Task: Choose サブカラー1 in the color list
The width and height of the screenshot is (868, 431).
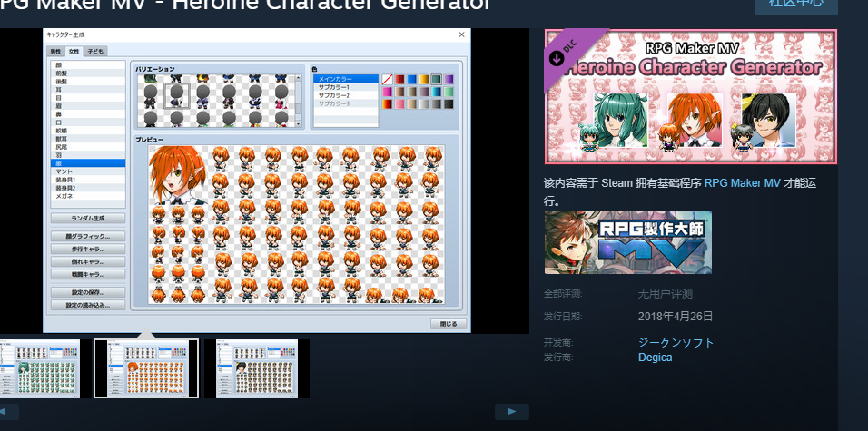Action: (x=346, y=87)
